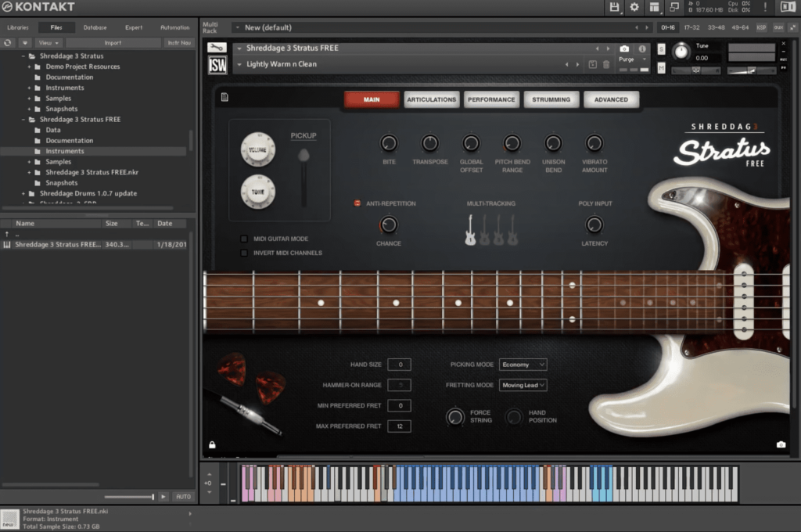The width and height of the screenshot is (801, 532).
Task: Switch to the Expert tab
Action: [134, 27]
